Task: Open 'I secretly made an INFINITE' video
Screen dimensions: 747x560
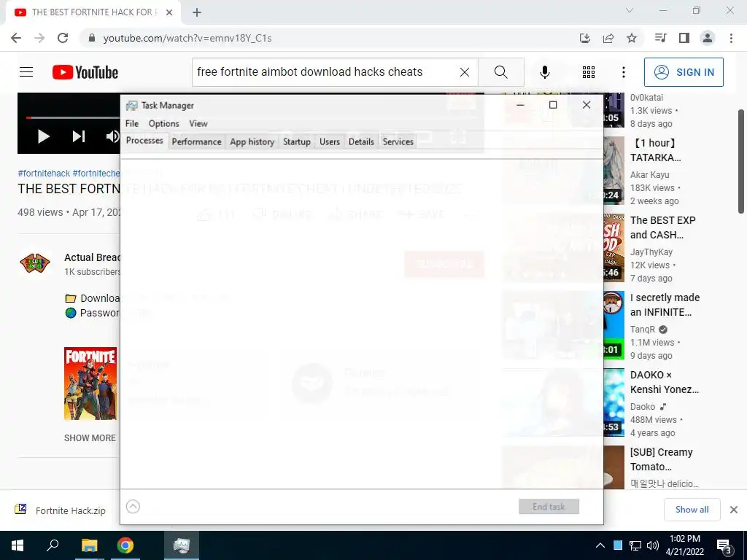Action: click(x=665, y=305)
